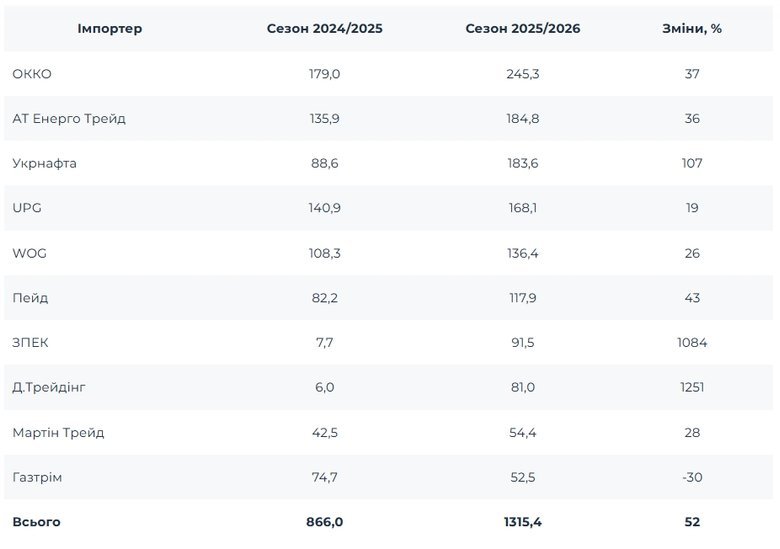Select the Д.Трейдінг row label
This screenshot has width=780, height=549.
click(56, 388)
